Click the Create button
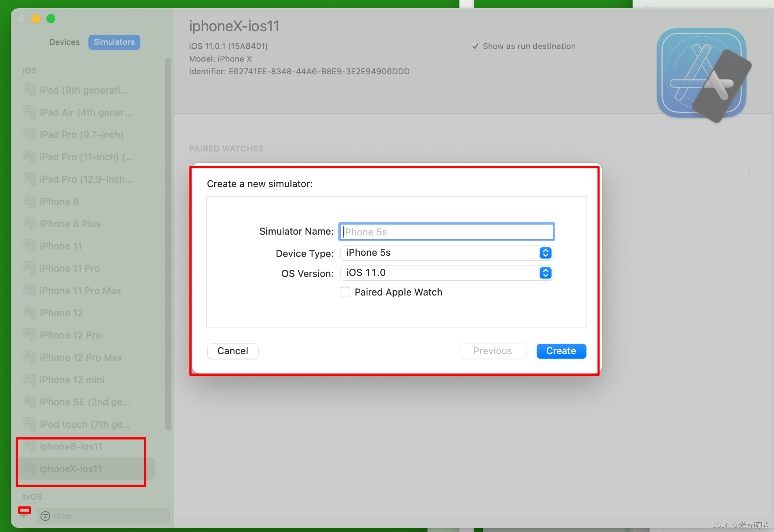Viewport: 774px width, 532px height. (x=561, y=351)
